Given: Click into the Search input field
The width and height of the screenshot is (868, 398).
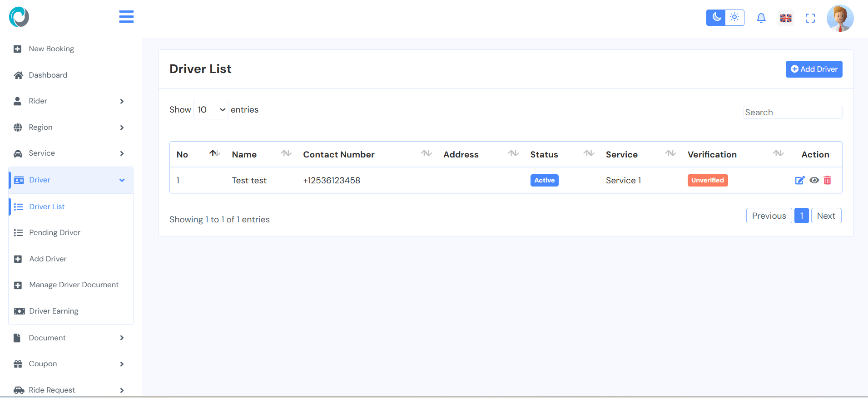Looking at the screenshot, I should pyautogui.click(x=793, y=113).
